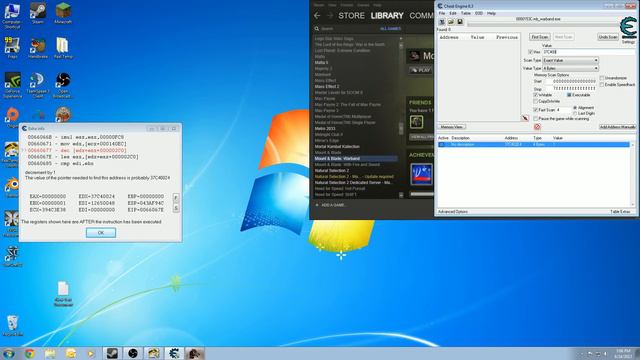Enable Pause the game while scanning

coord(536,119)
